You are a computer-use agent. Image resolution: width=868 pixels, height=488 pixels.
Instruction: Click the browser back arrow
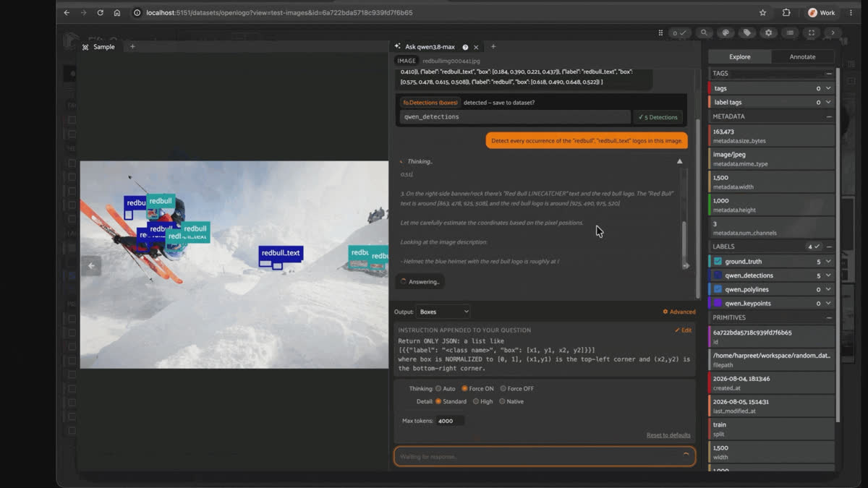pos(67,13)
